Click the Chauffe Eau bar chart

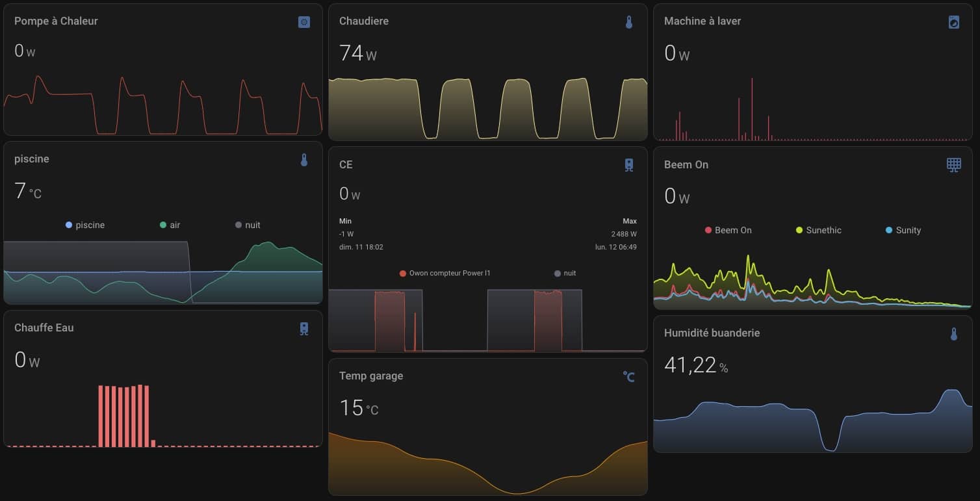pos(163,415)
